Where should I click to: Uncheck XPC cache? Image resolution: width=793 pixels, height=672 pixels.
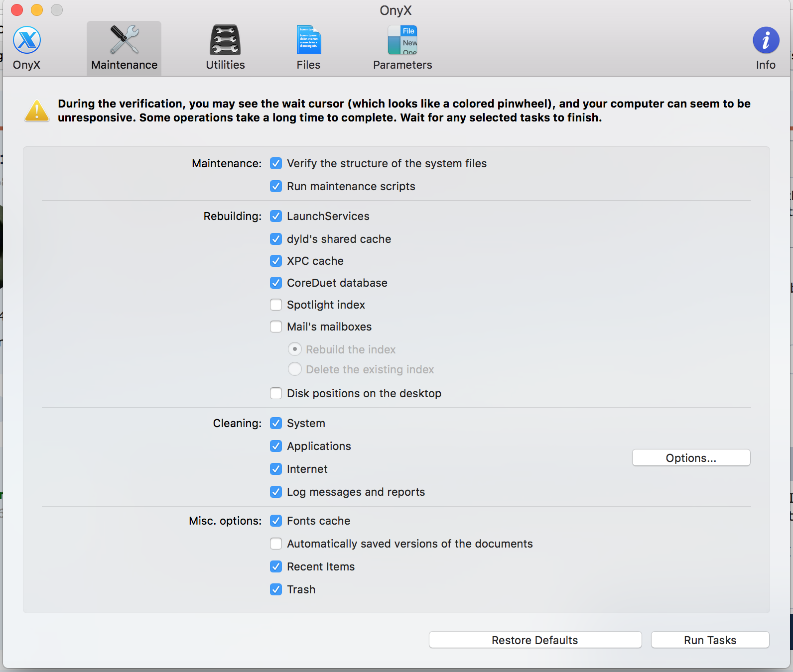click(x=276, y=261)
